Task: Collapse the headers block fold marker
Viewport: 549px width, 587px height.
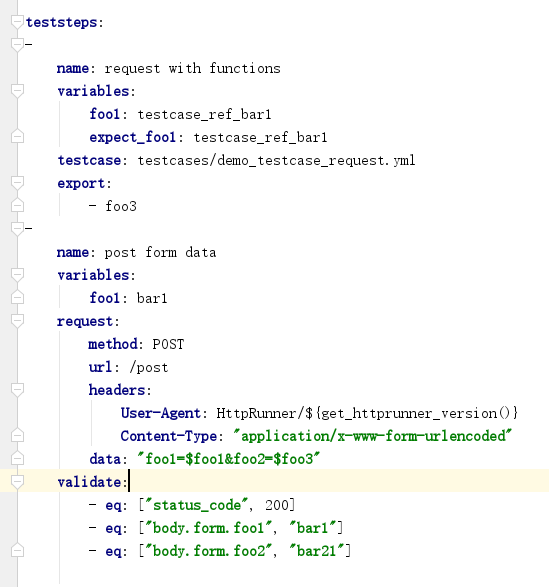Action: point(17,389)
